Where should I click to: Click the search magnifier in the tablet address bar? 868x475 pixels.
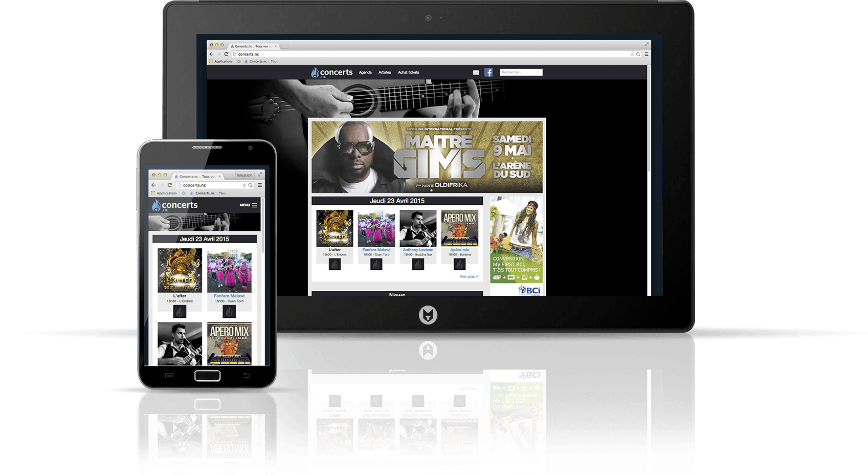click(x=638, y=54)
